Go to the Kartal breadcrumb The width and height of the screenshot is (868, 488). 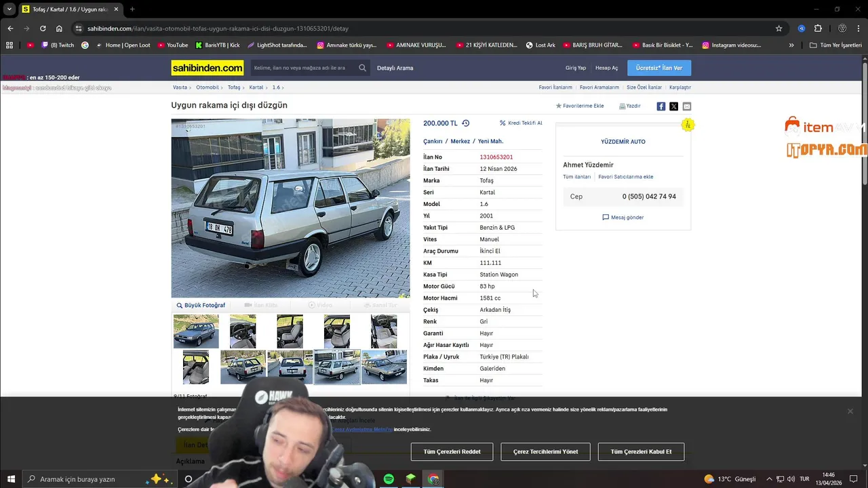coord(256,87)
